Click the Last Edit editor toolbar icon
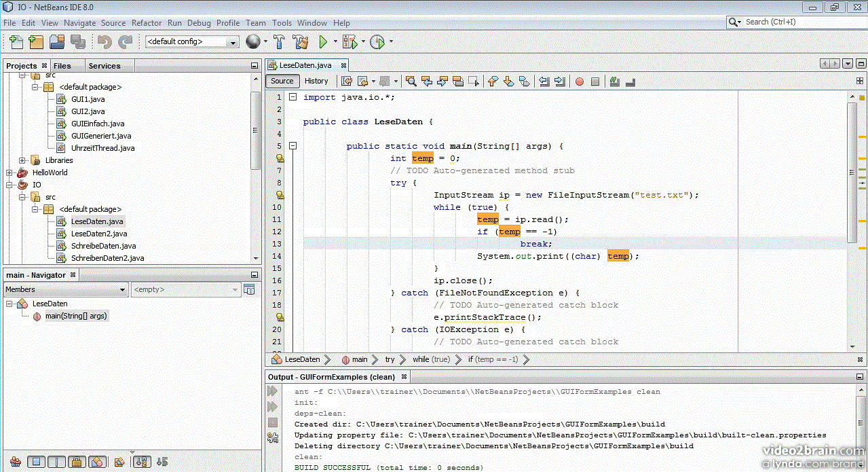Viewport: 868px width, 472px height. tap(347, 81)
